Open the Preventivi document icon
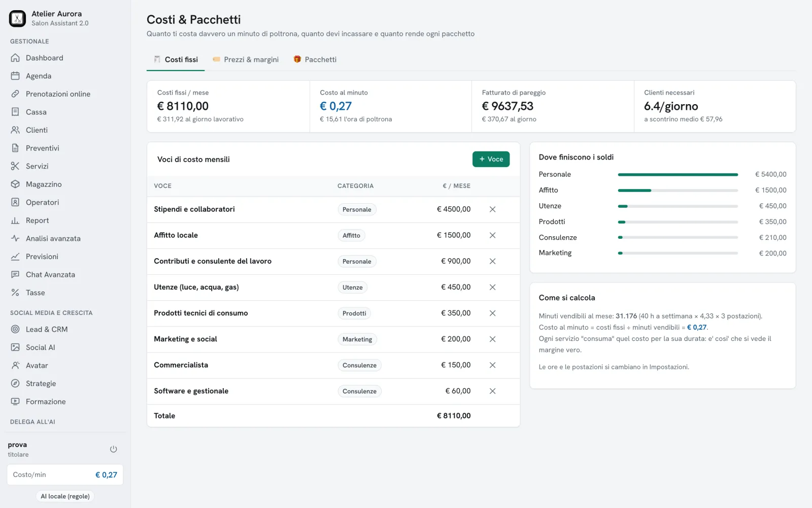Screen dimensions: 812x508 click(x=15, y=148)
